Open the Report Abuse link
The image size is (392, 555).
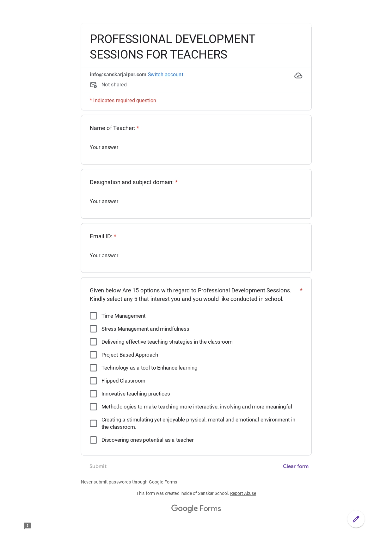[x=243, y=493]
